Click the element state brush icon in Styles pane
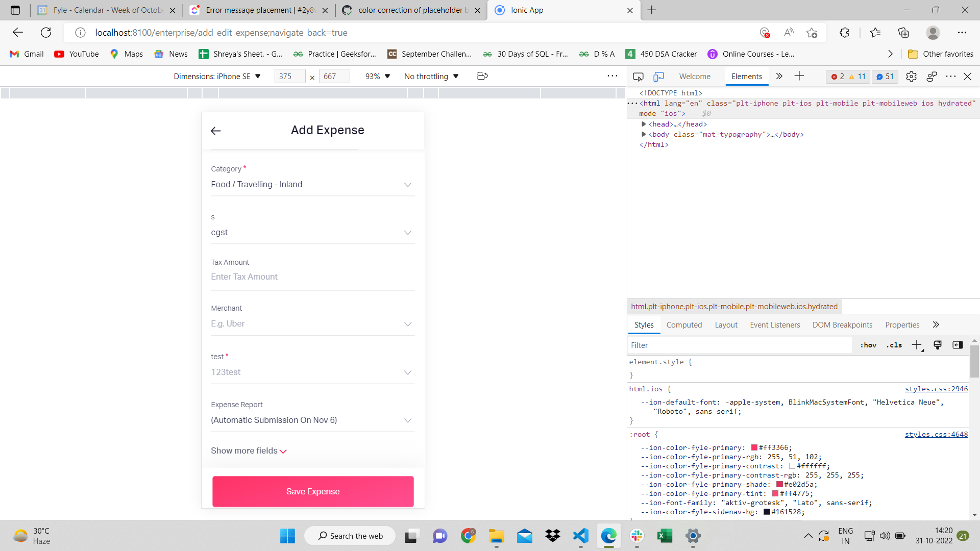Screen dimensions: 980x551 click(x=938, y=345)
